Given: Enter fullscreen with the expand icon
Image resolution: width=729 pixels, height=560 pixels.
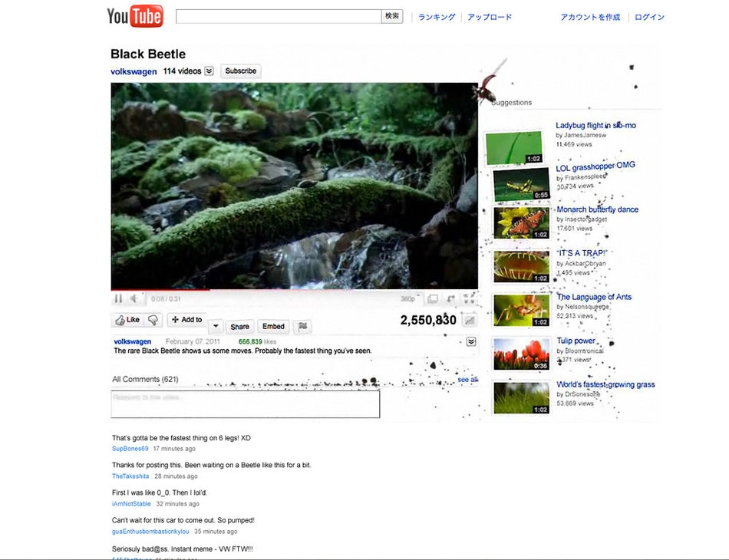Looking at the screenshot, I should pyautogui.click(x=469, y=298).
